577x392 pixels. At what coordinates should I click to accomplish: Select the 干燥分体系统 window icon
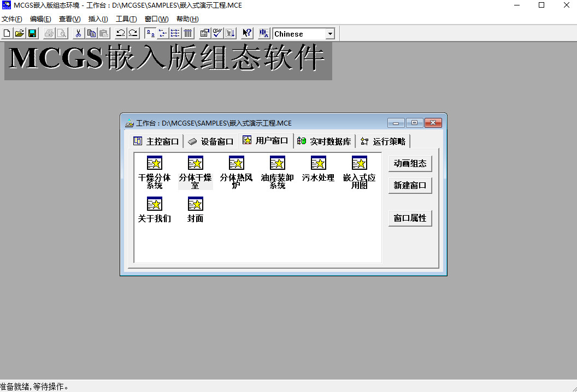click(155, 173)
